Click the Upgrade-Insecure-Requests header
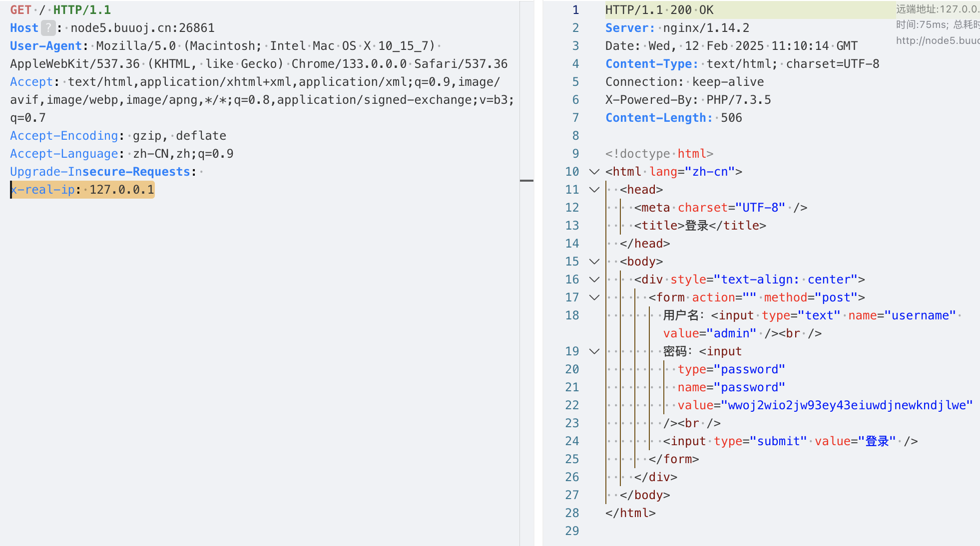The height and width of the screenshot is (546, 980). (100, 172)
